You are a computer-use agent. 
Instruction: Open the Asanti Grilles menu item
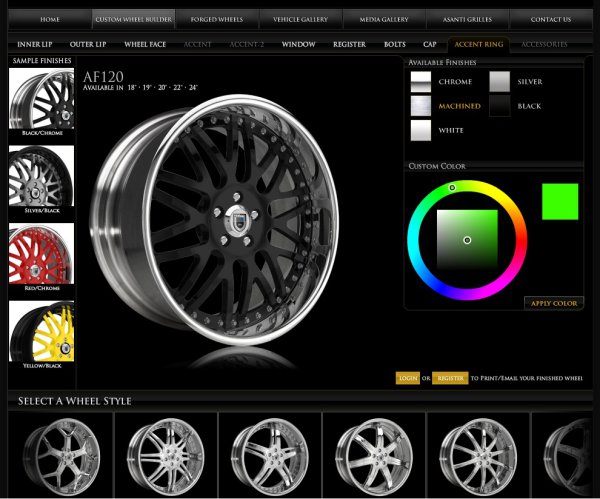point(468,19)
